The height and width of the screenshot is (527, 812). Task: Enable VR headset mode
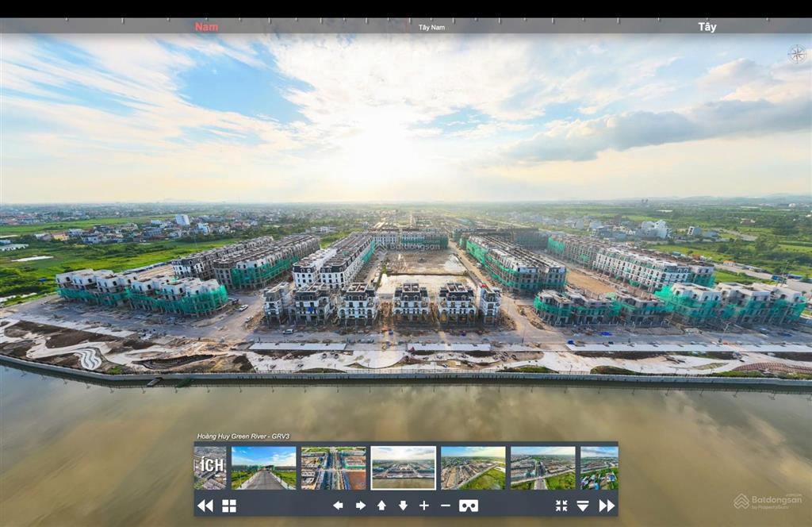[x=469, y=506]
